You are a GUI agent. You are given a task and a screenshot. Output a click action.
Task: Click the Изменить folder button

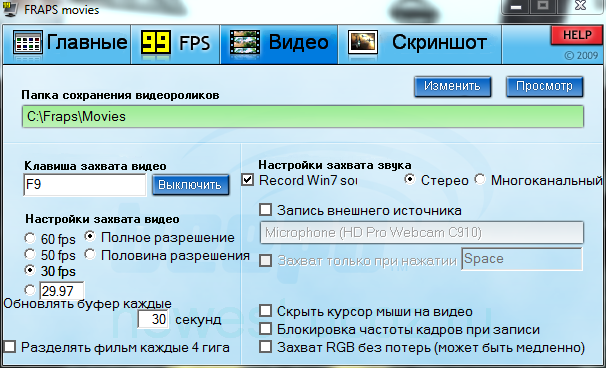[x=453, y=86]
